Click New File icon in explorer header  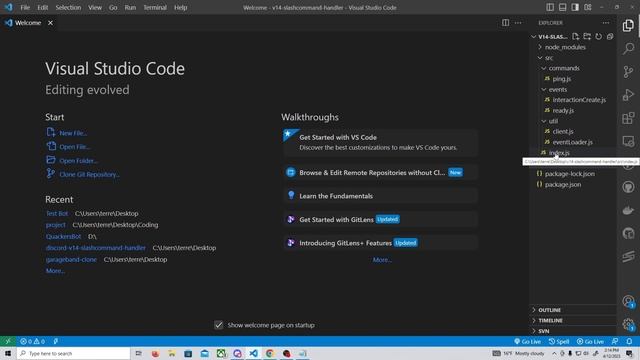(x=576, y=36)
